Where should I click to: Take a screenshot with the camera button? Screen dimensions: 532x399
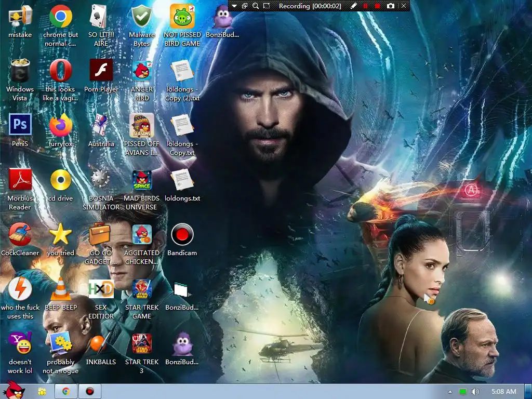[x=391, y=6]
